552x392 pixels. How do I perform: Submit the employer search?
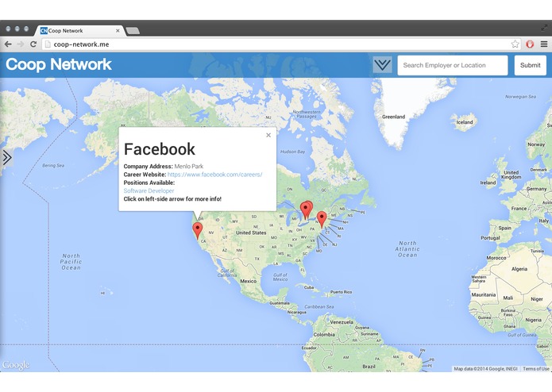(531, 65)
